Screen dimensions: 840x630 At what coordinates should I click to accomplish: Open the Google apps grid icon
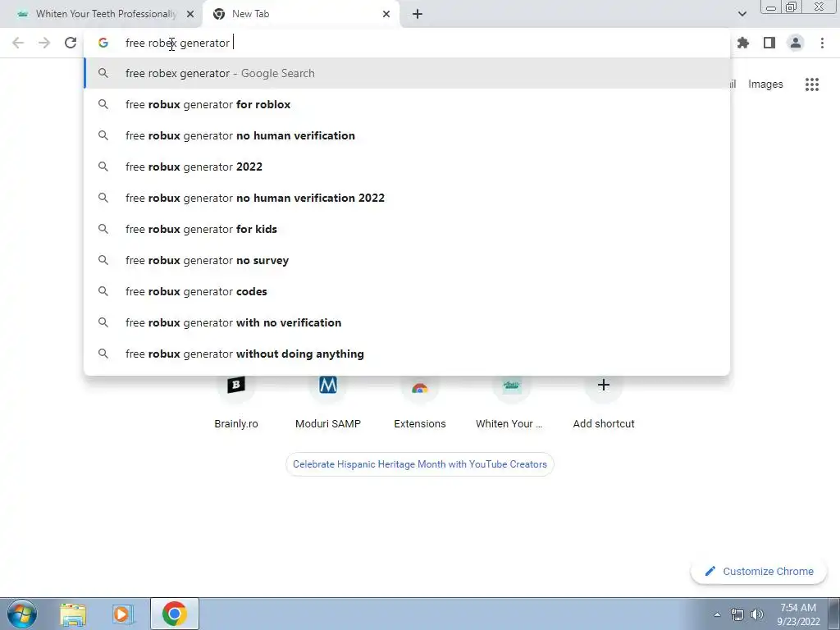click(x=811, y=84)
